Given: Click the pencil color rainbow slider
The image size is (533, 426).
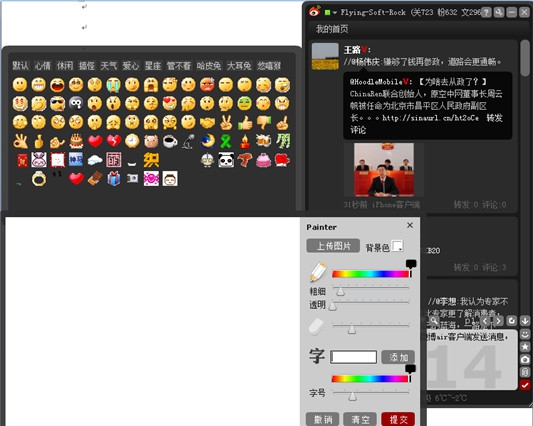Looking at the screenshot, I should tap(371, 274).
